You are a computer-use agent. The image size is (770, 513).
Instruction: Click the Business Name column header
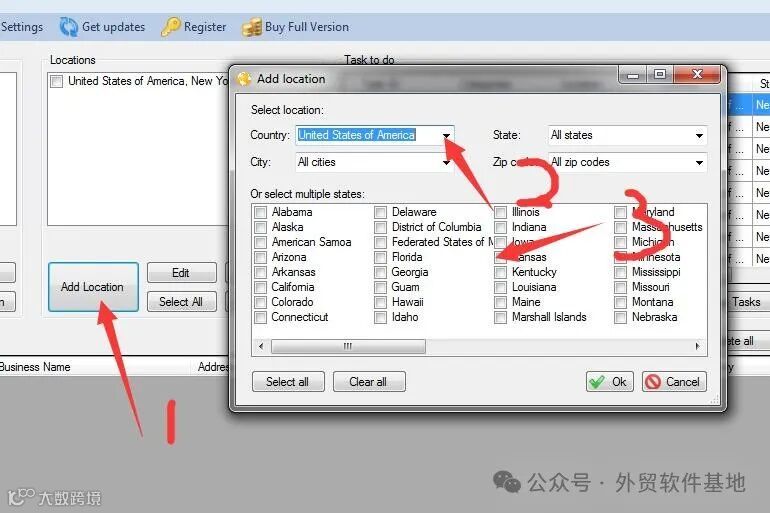point(35,367)
